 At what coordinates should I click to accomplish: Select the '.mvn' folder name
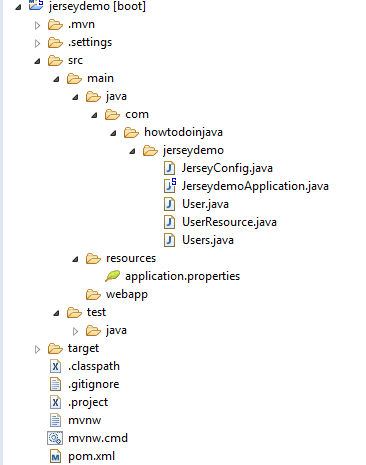81,25
